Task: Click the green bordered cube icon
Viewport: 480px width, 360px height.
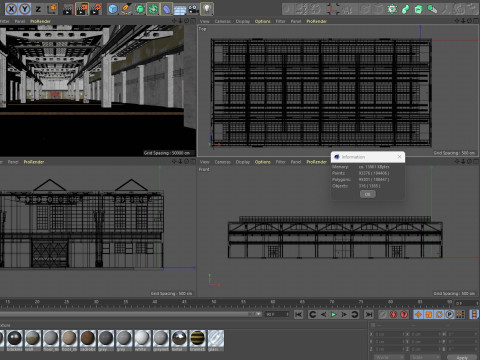Action: pyautogui.click(x=392, y=9)
